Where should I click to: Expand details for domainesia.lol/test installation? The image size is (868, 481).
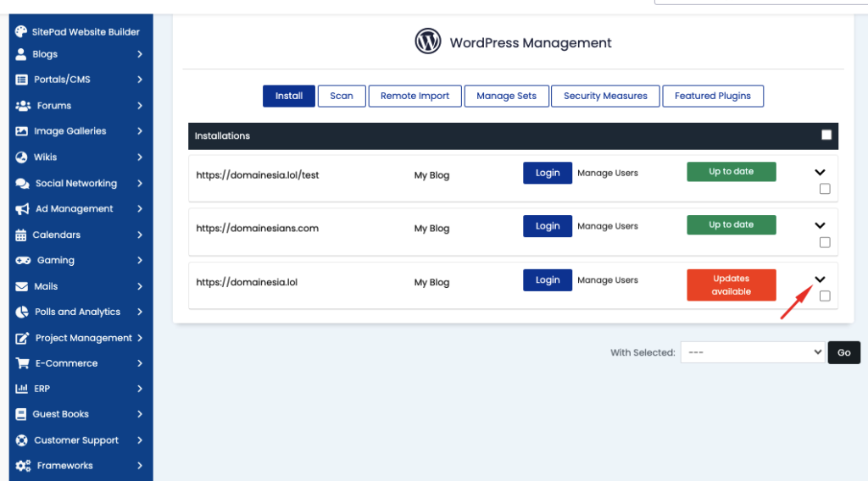click(820, 173)
